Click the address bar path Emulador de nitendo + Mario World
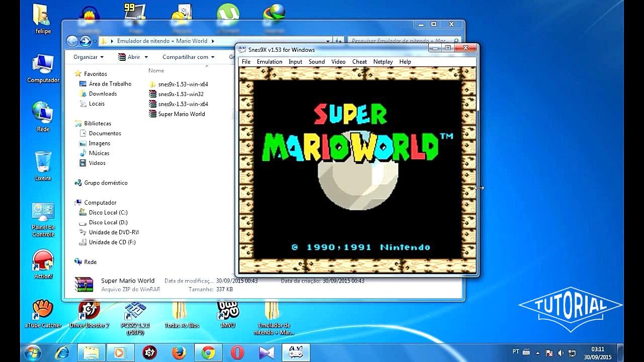 click(x=162, y=41)
